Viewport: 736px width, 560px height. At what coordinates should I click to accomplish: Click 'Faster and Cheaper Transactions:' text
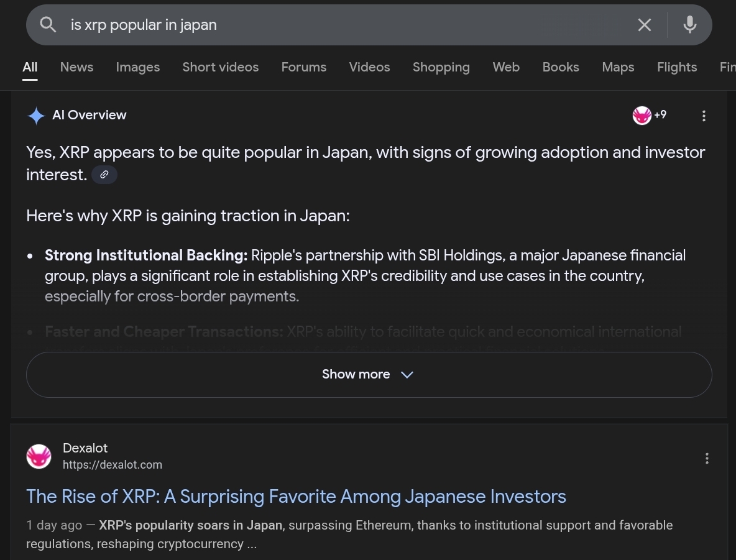tap(164, 332)
